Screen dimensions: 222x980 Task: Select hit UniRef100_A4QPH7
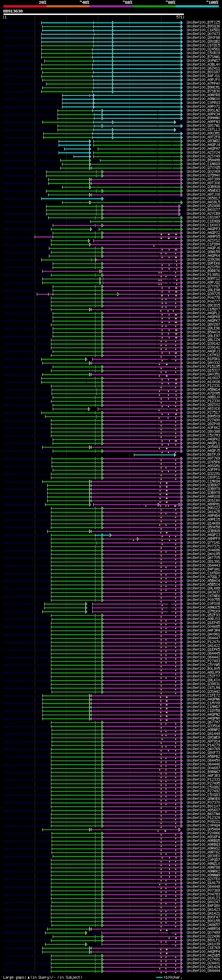203,149
